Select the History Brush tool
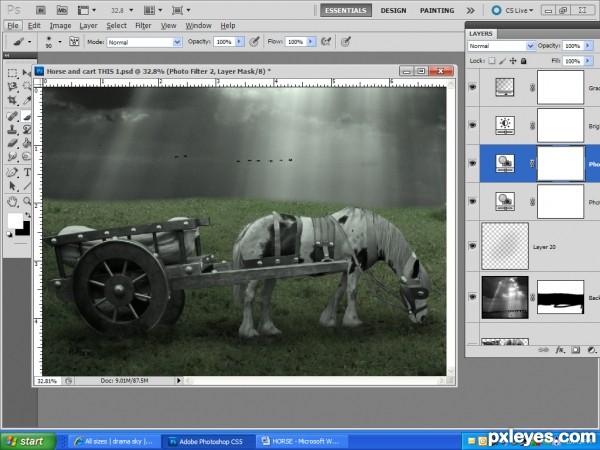Image resolution: width=600 pixels, height=450 pixels. coord(26,129)
